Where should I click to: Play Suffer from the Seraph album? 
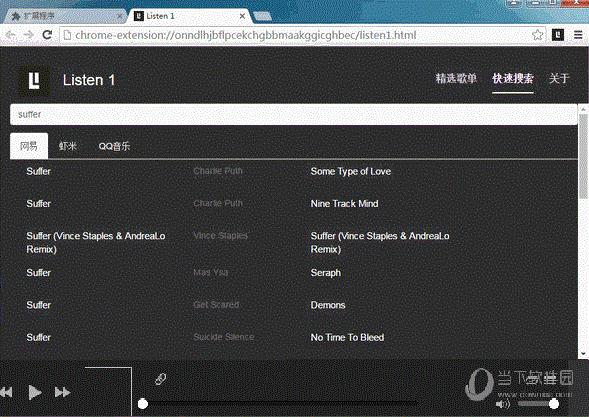coord(39,273)
